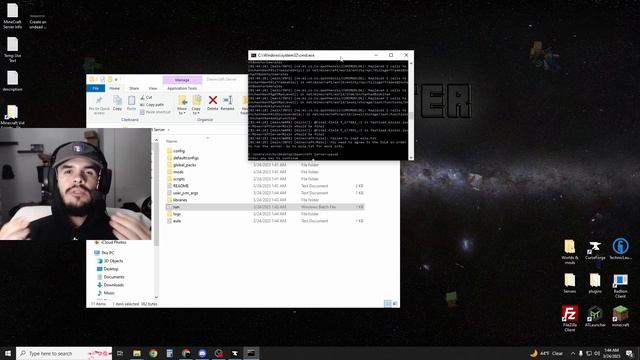Select the run batch file
This screenshot has width=640, height=360.
pos(264,207)
